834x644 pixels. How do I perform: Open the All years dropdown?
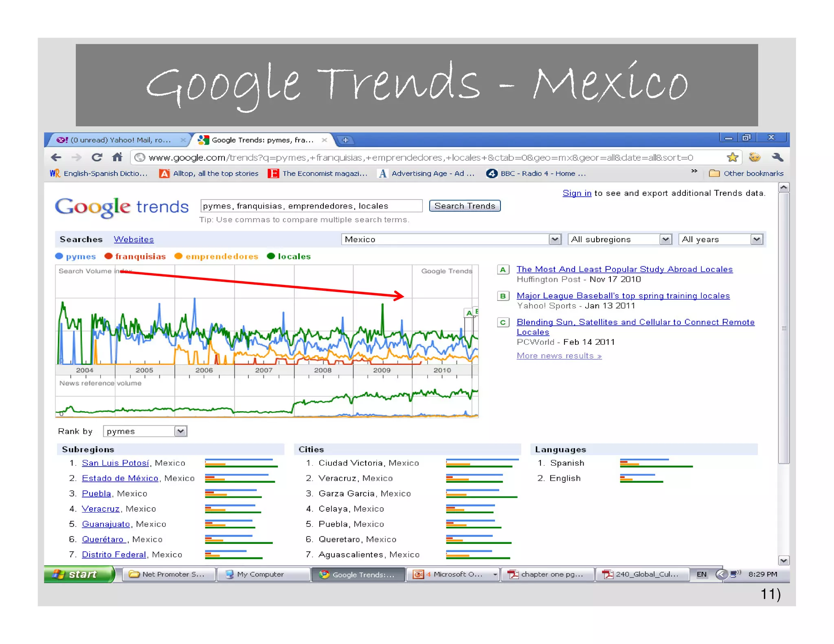(x=720, y=239)
